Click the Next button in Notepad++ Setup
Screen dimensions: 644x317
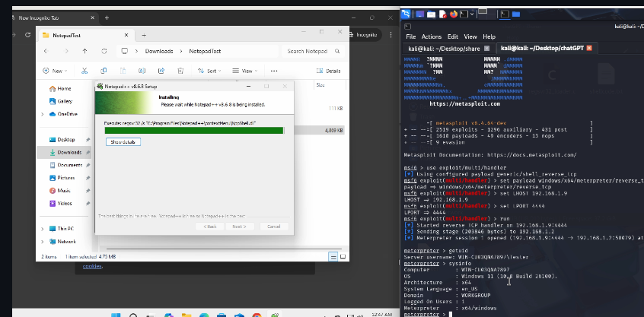tap(240, 227)
